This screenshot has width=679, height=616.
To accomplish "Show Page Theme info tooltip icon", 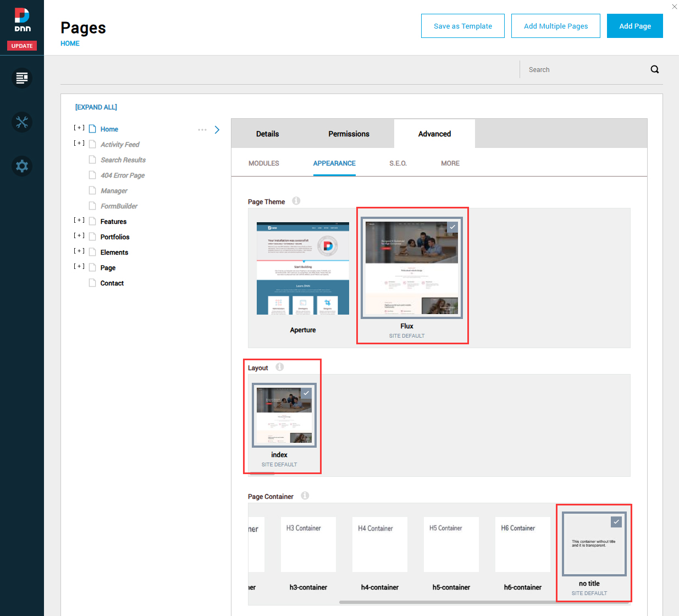I will click(x=296, y=201).
